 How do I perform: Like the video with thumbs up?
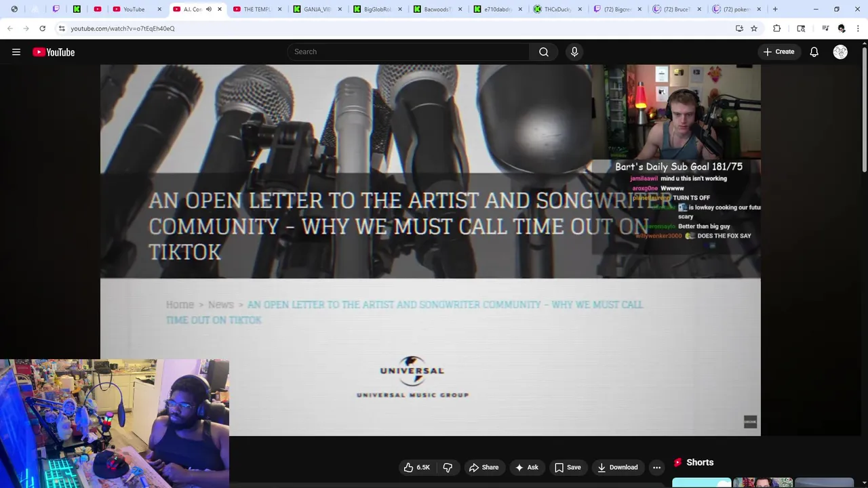tap(416, 468)
